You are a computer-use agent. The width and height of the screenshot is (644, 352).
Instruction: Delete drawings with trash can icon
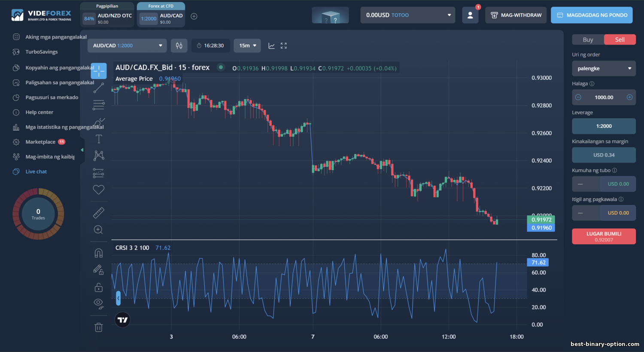tap(99, 328)
